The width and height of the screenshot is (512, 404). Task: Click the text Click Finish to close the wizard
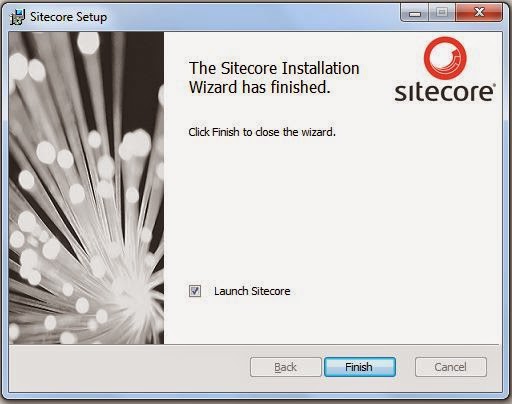[262, 132]
